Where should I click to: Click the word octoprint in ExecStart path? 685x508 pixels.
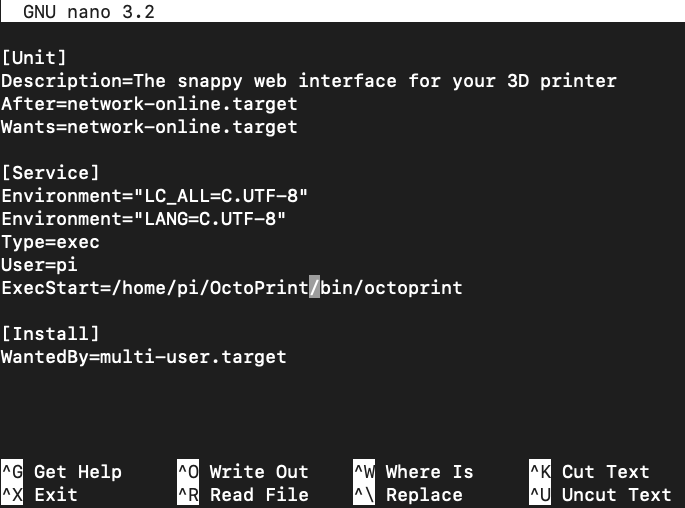click(x=413, y=288)
